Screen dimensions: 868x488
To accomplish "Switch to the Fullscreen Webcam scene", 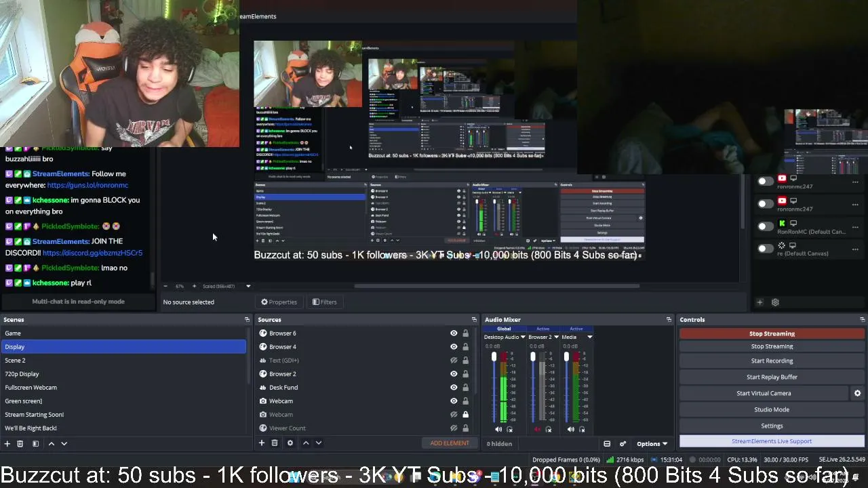I will pos(123,387).
